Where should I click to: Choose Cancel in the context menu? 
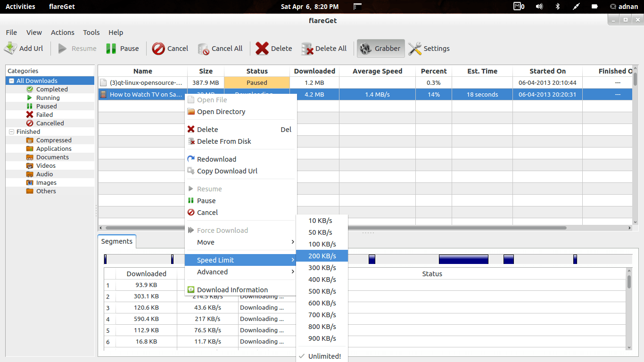pyautogui.click(x=240, y=213)
